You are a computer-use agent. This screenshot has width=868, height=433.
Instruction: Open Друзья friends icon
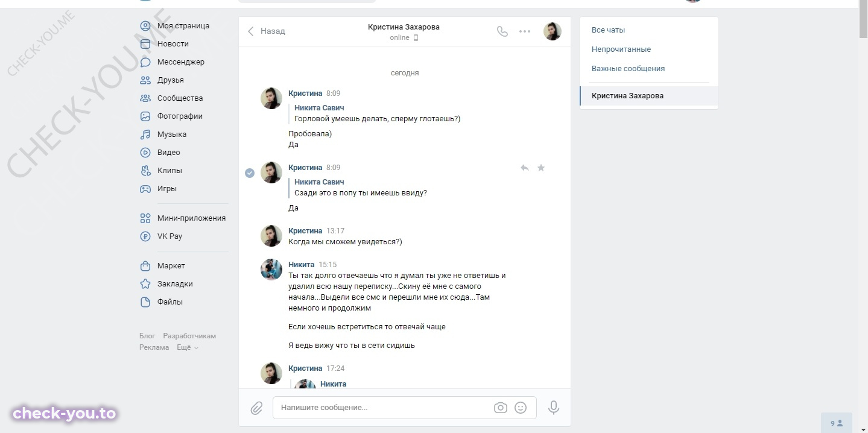pos(145,80)
